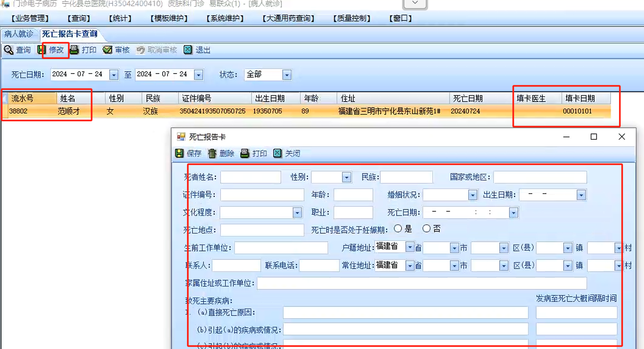The width and height of the screenshot is (644, 349).
Task: Click the trash Delete icon in death report card
Action: pos(212,153)
